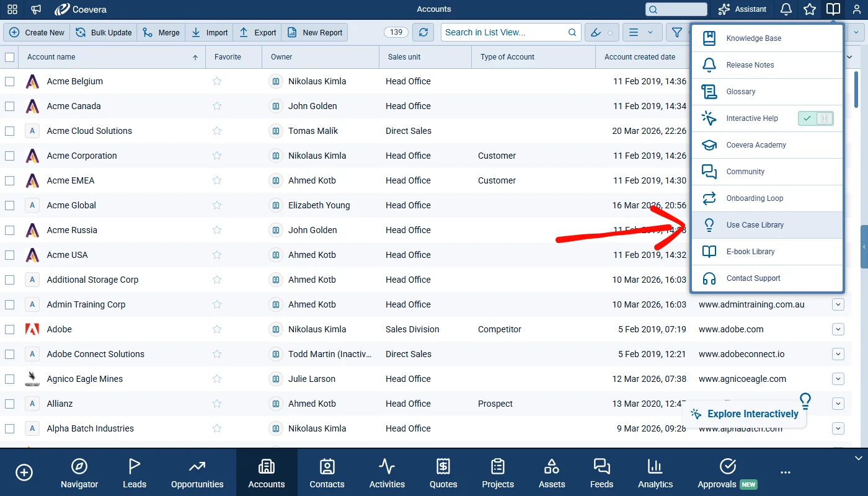Select the Acme Canada row checkbox
This screenshot has height=496, width=868.
pyautogui.click(x=9, y=106)
